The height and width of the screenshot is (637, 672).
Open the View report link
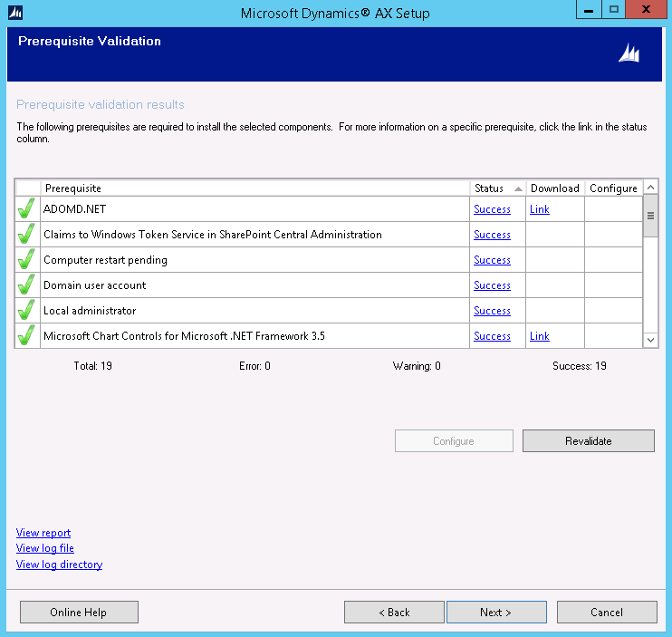pyautogui.click(x=43, y=533)
